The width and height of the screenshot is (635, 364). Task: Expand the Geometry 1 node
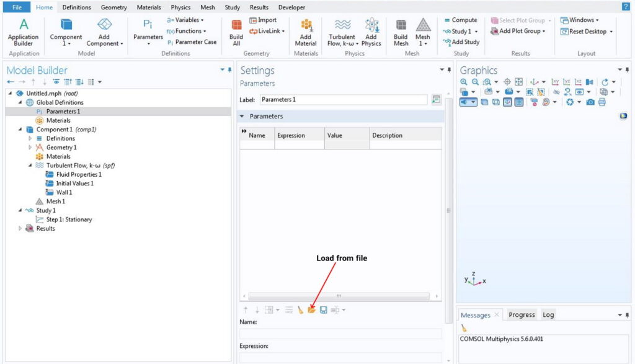(x=30, y=148)
